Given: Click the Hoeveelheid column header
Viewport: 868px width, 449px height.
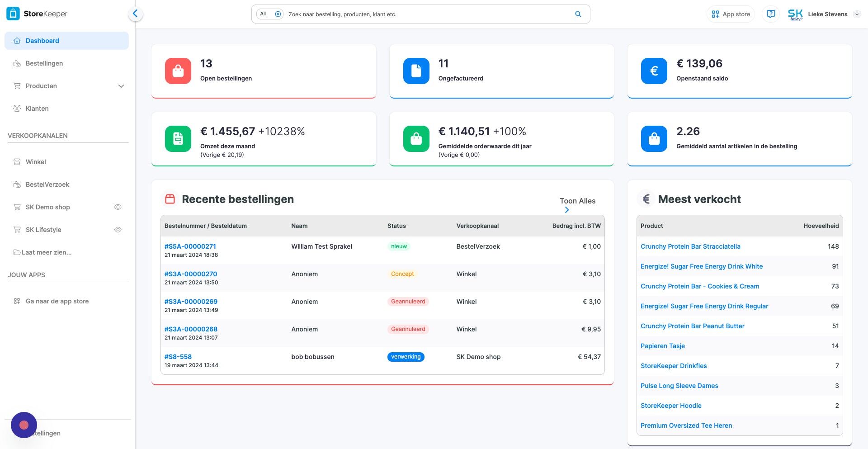Looking at the screenshot, I should [821, 226].
